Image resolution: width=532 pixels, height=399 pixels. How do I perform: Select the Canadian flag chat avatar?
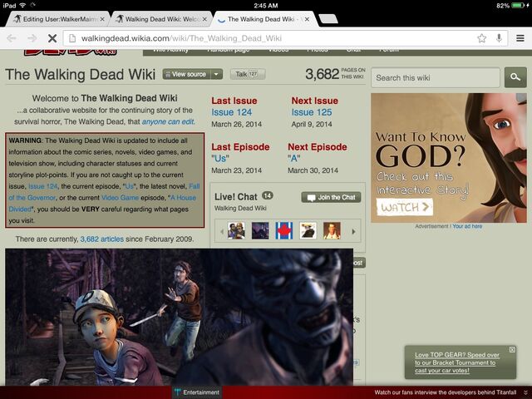(x=284, y=231)
